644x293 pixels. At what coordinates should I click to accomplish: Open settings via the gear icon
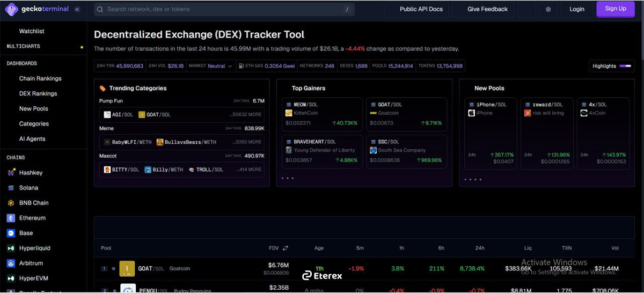548,9
